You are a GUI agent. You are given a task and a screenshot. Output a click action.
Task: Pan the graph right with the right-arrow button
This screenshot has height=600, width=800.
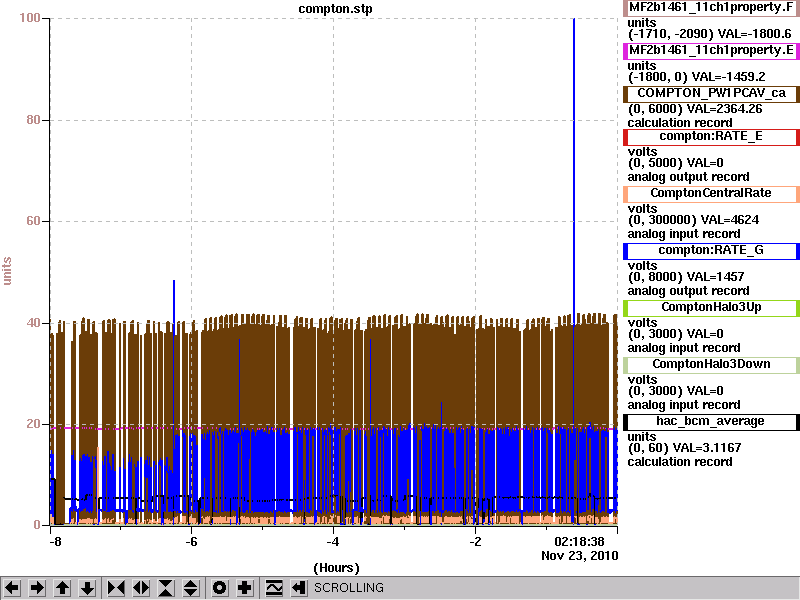pos(37,588)
